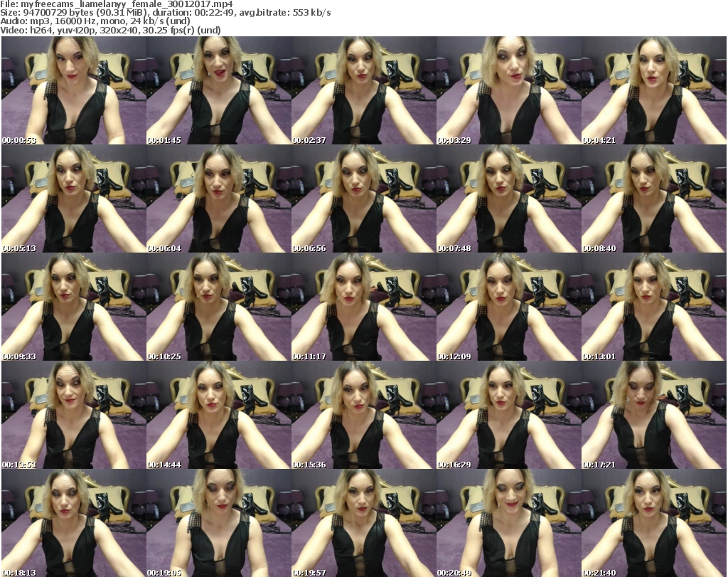The image size is (728, 577).
Task: Open the thumbnail marked 00:02:37
Action: click(363, 90)
